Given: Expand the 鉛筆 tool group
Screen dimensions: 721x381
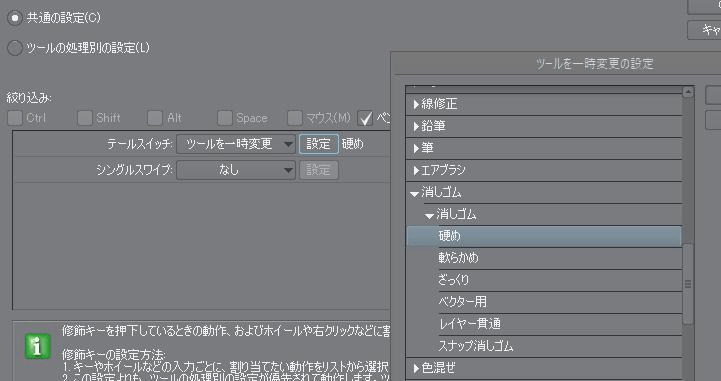Looking at the screenshot, I should click(417, 126).
